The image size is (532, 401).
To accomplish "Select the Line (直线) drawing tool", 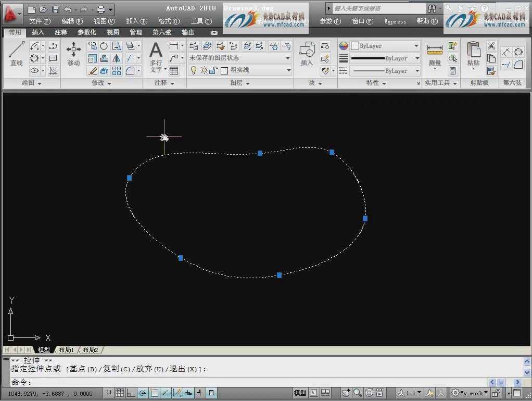I will (16, 54).
